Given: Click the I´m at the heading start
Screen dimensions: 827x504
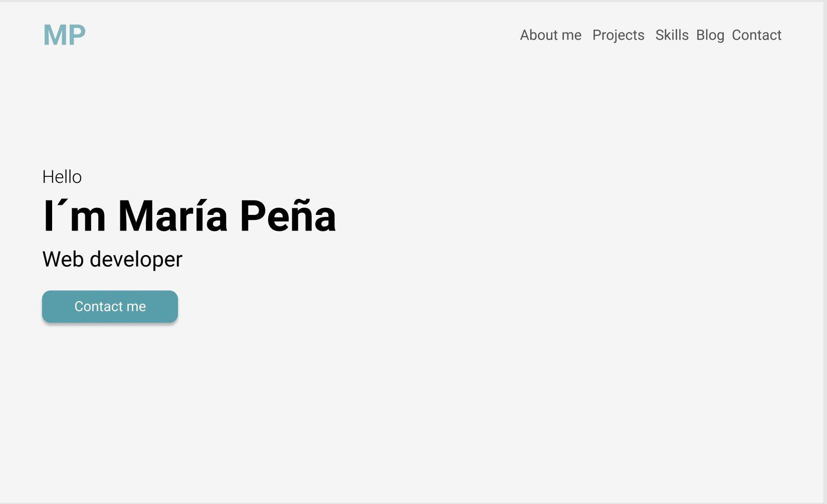Looking at the screenshot, I should point(75,216).
